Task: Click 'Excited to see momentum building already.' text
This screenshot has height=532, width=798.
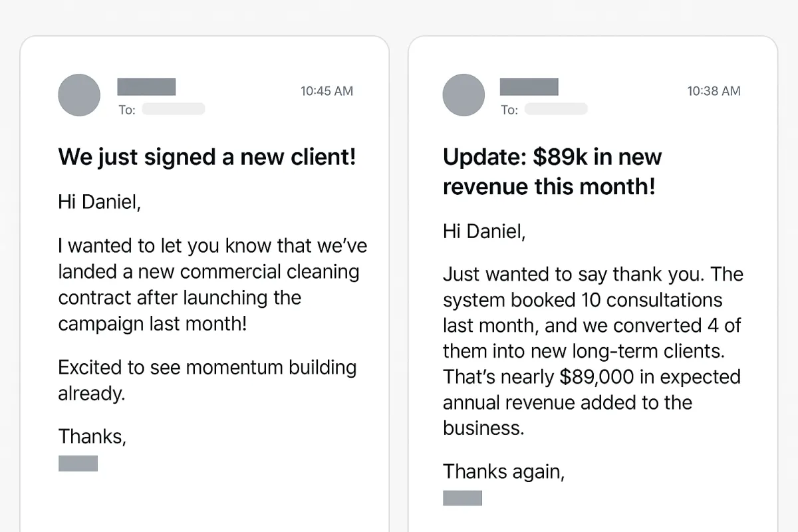Action: [x=207, y=380]
